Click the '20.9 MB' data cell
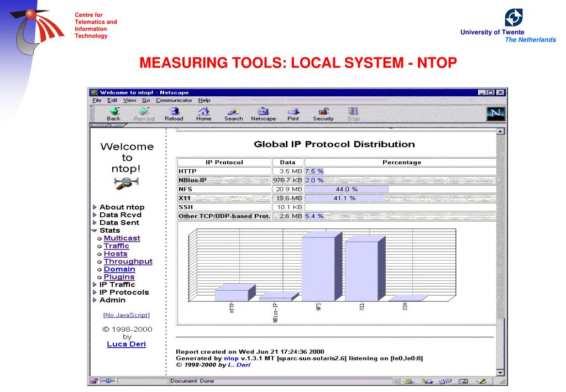 pos(287,189)
